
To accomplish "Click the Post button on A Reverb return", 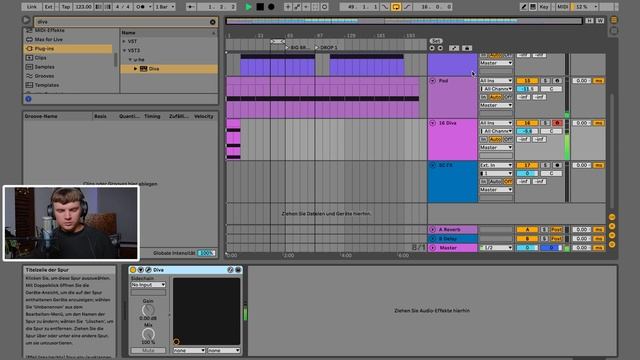I will click(x=557, y=230).
